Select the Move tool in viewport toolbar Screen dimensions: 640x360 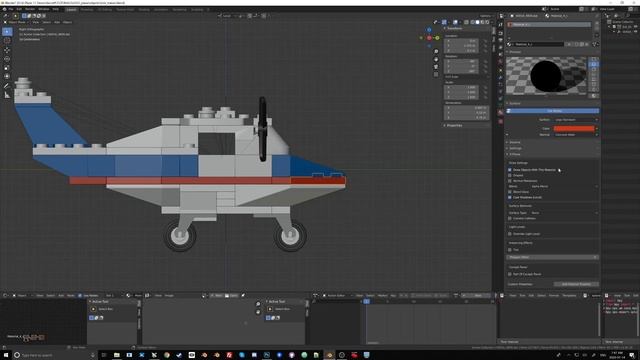coord(7,50)
